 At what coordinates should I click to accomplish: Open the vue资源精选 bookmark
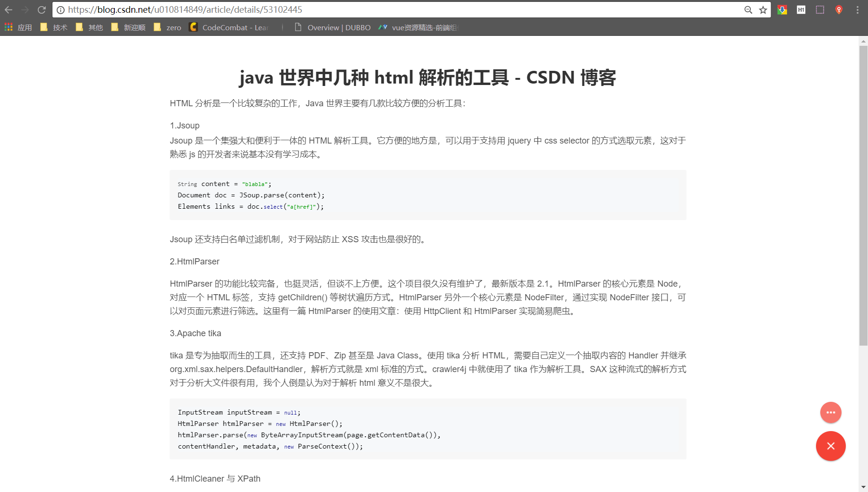coord(418,27)
